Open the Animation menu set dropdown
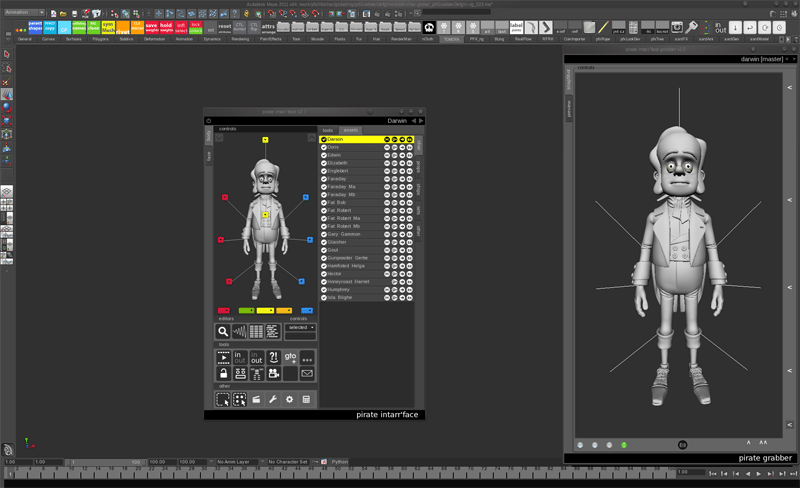Screen dimensions: 800x488 24,13
